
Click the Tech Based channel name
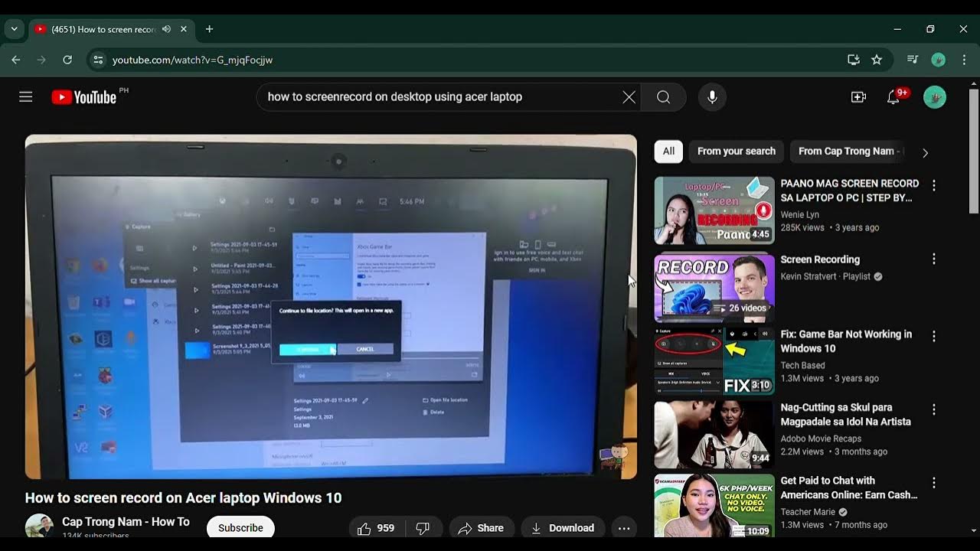coord(802,366)
